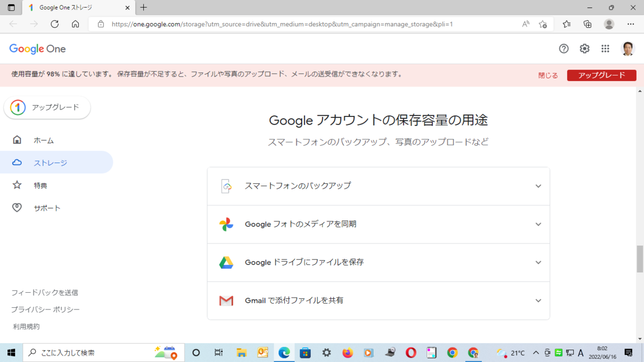The image size is (644, 362).
Task: Open Windows Start menu
Action: pyautogui.click(x=11, y=352)
